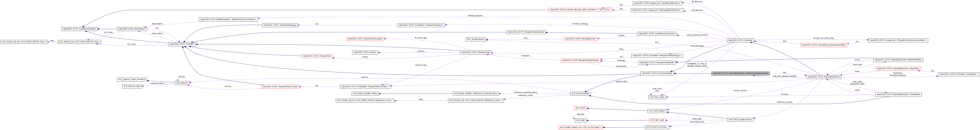This screenshot has width=980, height=130.
Task: Click the red-bordered OpenDDS::DCPS::TransportSendStrategy node
Action: [x=581, y=61]
